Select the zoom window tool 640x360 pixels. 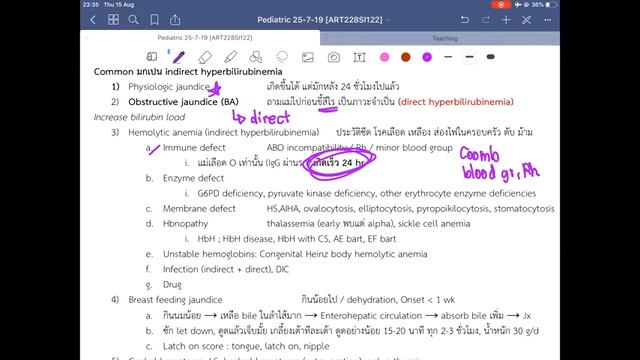[152, 57]
